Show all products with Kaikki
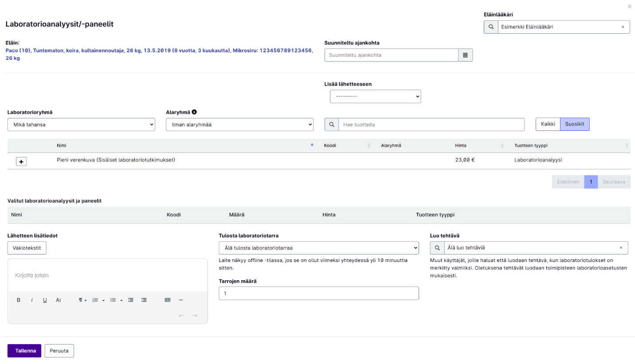 coord(548,125)
